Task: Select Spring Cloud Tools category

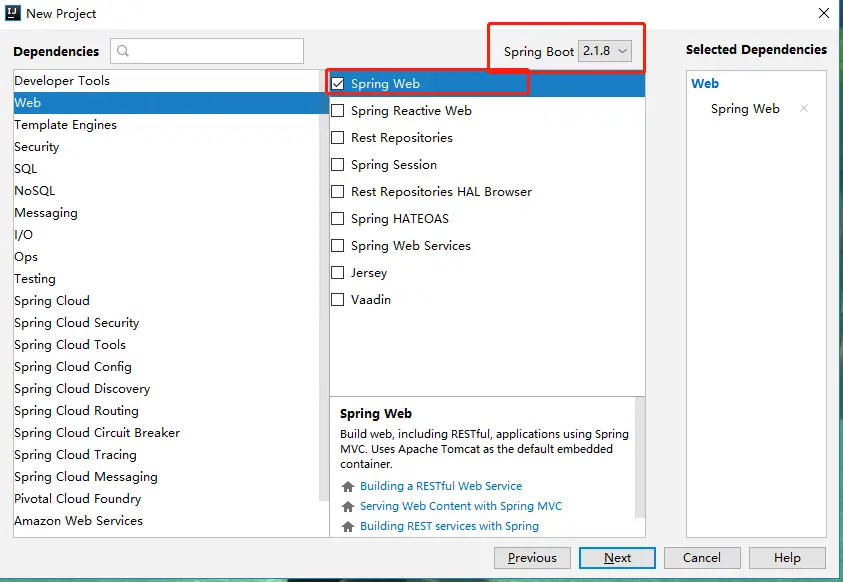Action: tap(166, 345)
